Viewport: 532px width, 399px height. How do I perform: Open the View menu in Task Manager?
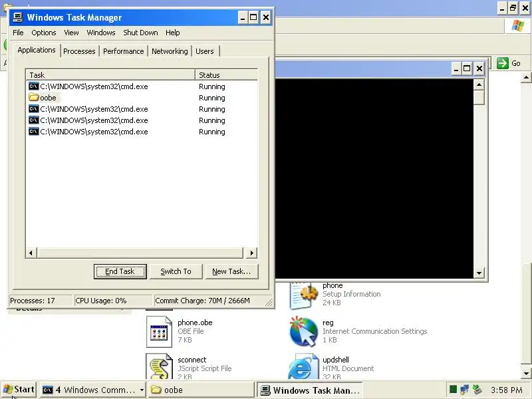tap(71, 33)
